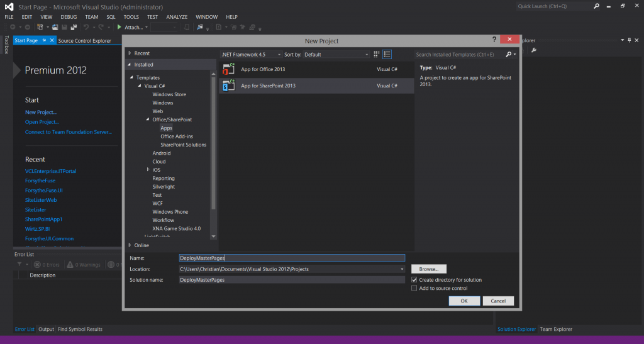The height and width of the screenshot is (344, 644).
Task: Expand the iOS tree node arrow
Action: coord(148,170)
